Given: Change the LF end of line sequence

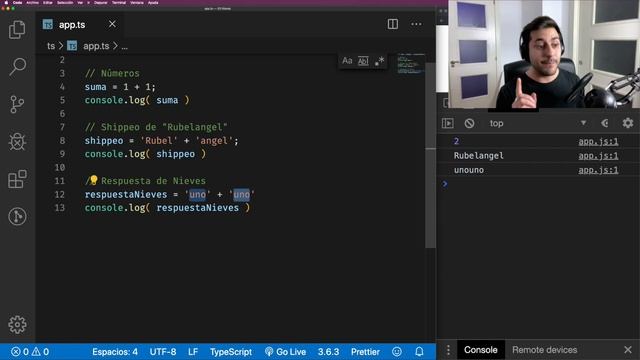Looking at the screenshot, I should (x=193, y=351).
